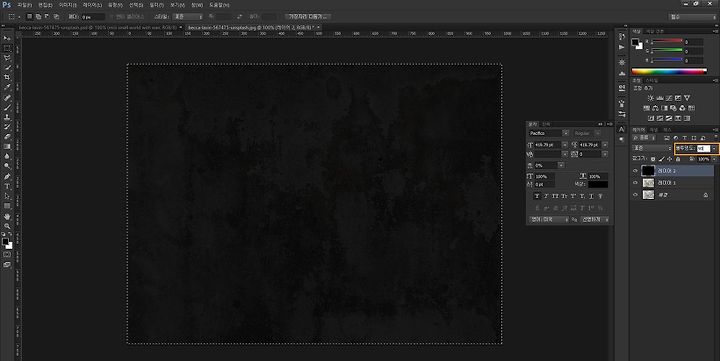
Task: Open the 이미지(I) menu
Action: 68,5
